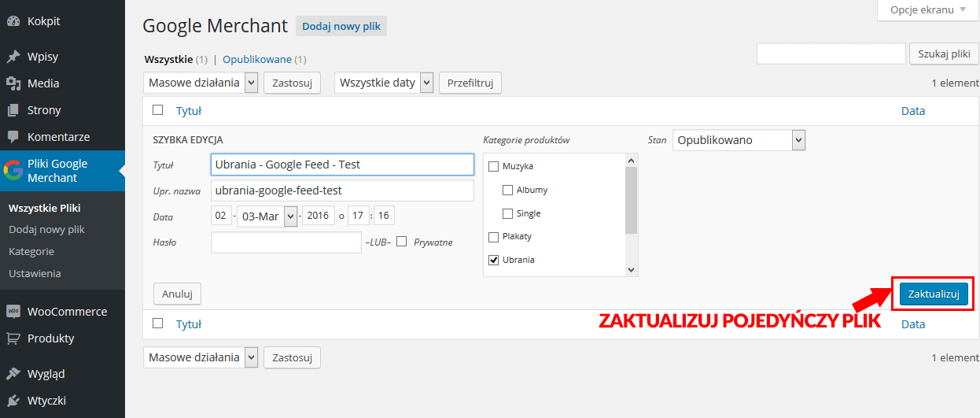Click the Hasło password input field
The width and height of the screenshot is (980, 418).
click(286, 242)
